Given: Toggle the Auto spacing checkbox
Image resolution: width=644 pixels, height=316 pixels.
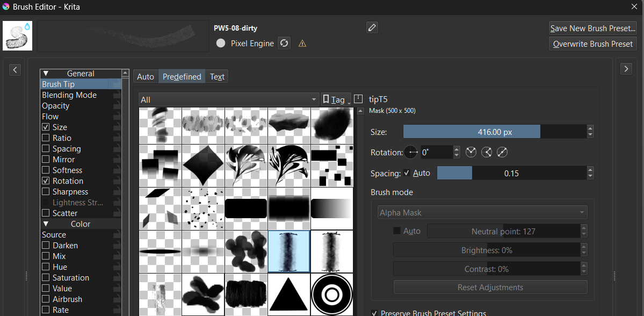Looking at the screenshot, I should click(407, 173).
